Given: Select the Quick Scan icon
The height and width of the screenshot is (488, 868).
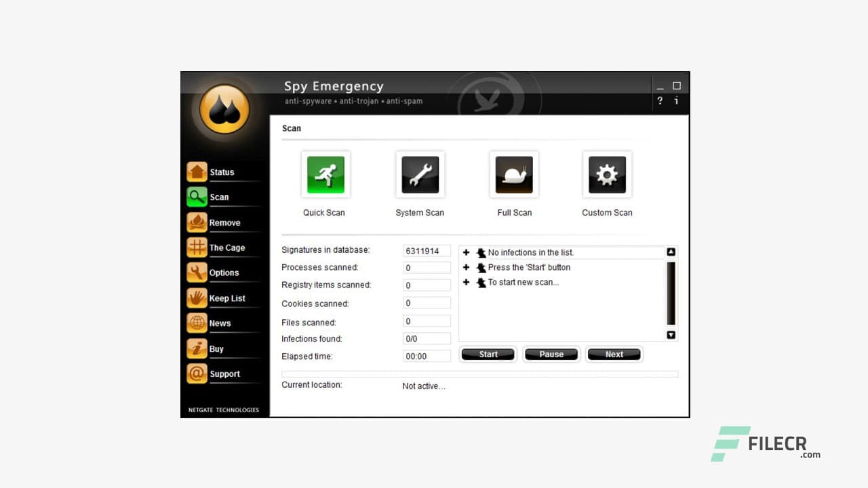Looking at the screenshot, I should [x=325, y=174].
